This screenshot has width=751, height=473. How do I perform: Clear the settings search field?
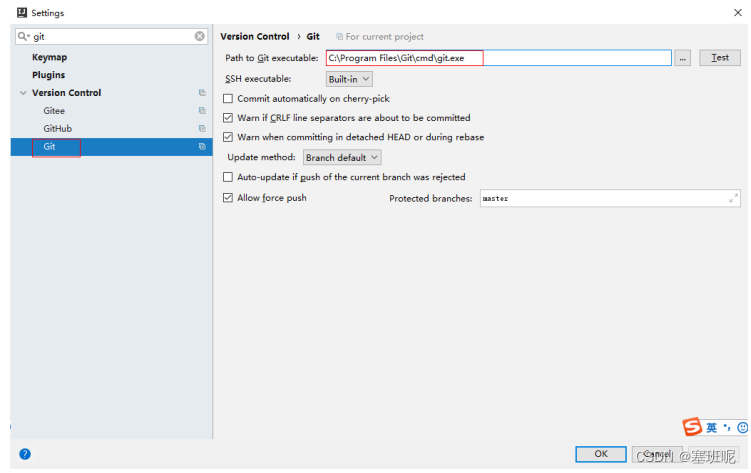(x=200, y=36)
